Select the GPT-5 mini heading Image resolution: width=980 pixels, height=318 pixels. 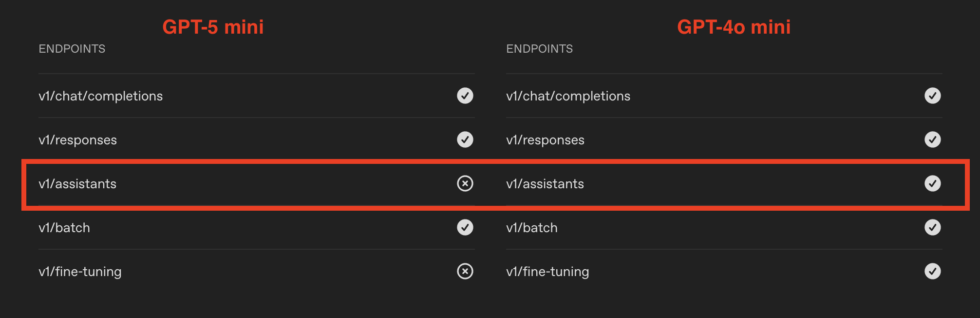click(213, 27)
